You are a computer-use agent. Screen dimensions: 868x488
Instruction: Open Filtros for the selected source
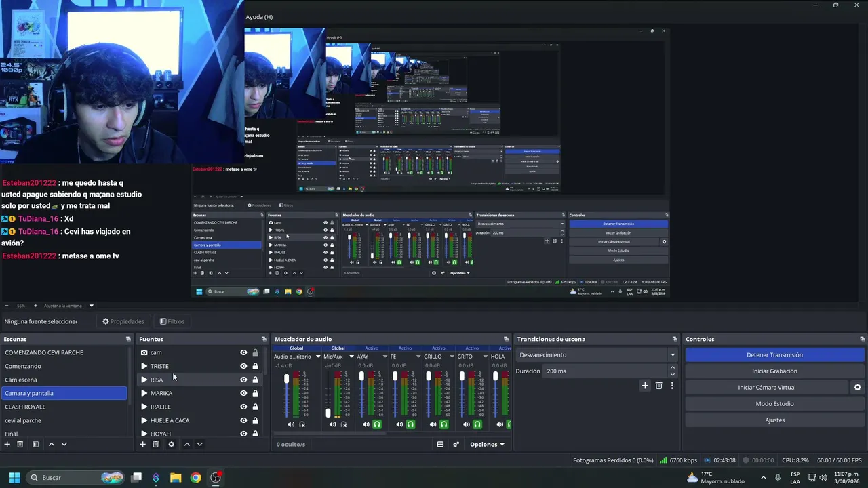[x=172, y=321]
